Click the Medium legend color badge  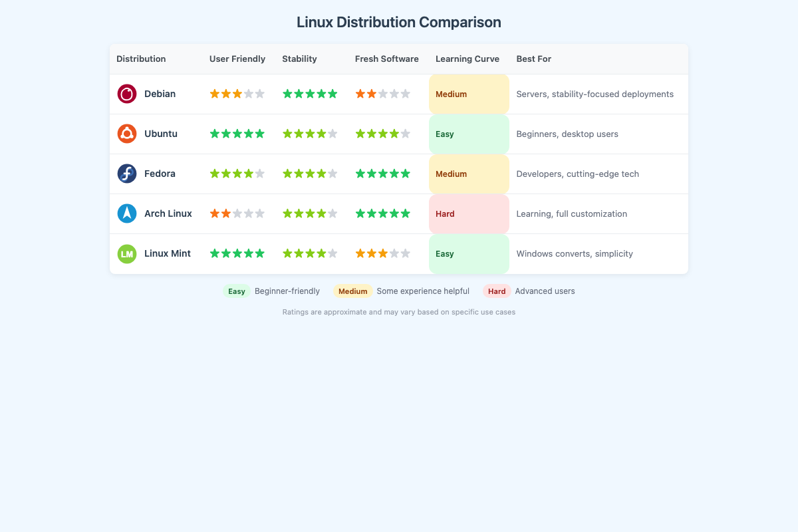pyautogui.click(x=352, y=291)
